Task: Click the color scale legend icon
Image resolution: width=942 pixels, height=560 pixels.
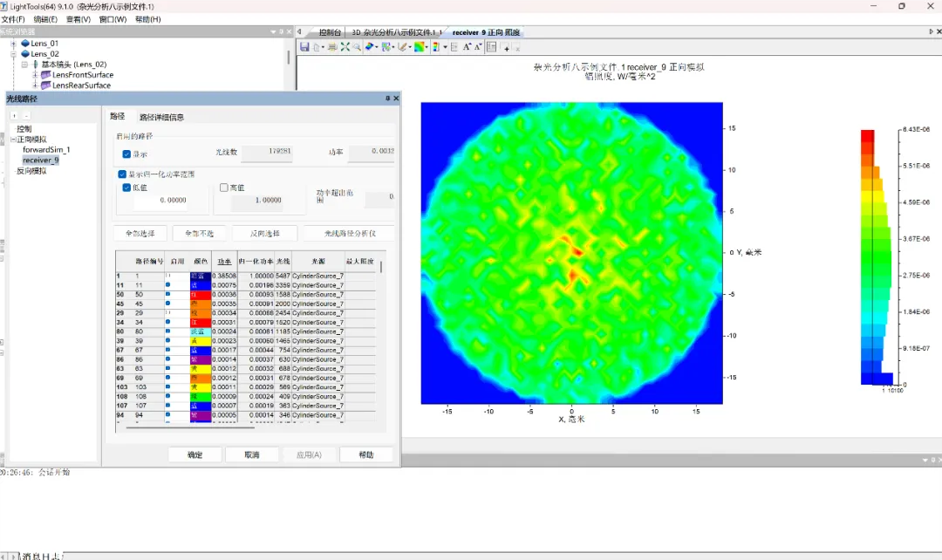Action: tap(436, 46)
